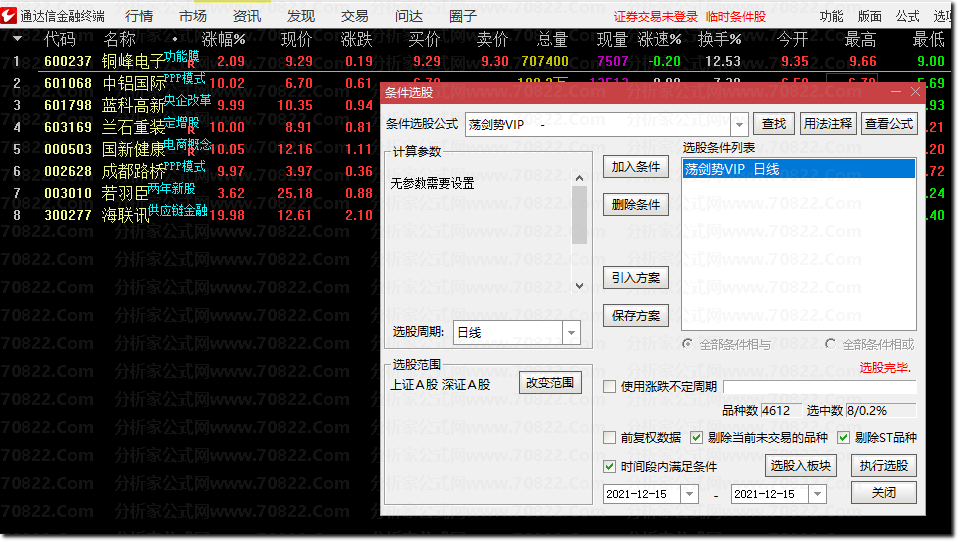Image resolution: width=960 pixels, height=542 pixels.
Task: Select the 全部条件相与 radio button
Action: pos(688,344)
